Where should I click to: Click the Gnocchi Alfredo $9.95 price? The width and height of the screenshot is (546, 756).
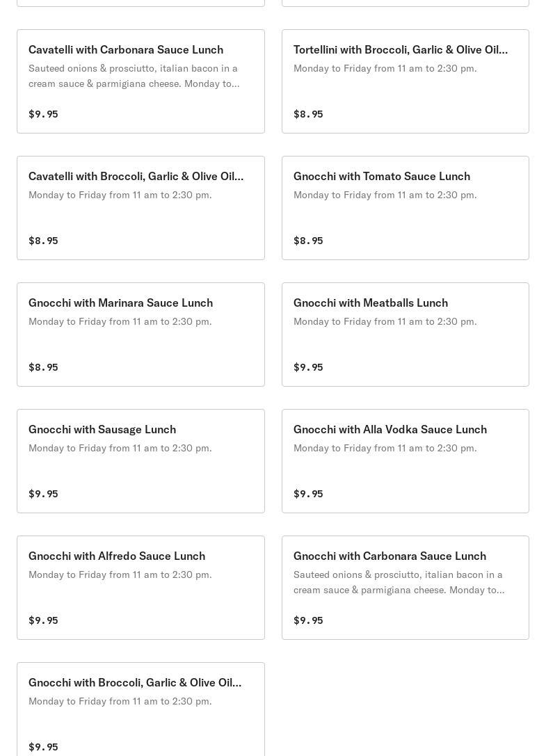click(x=43, y=620)
